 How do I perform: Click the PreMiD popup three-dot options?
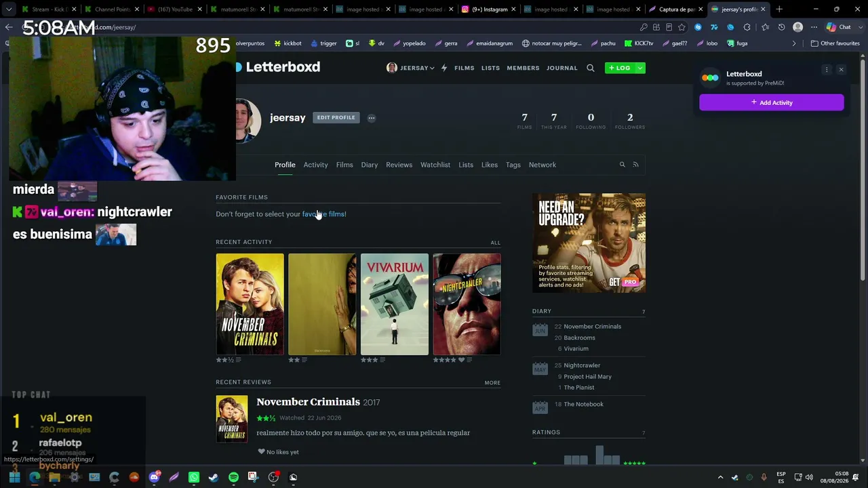[827, 70]
